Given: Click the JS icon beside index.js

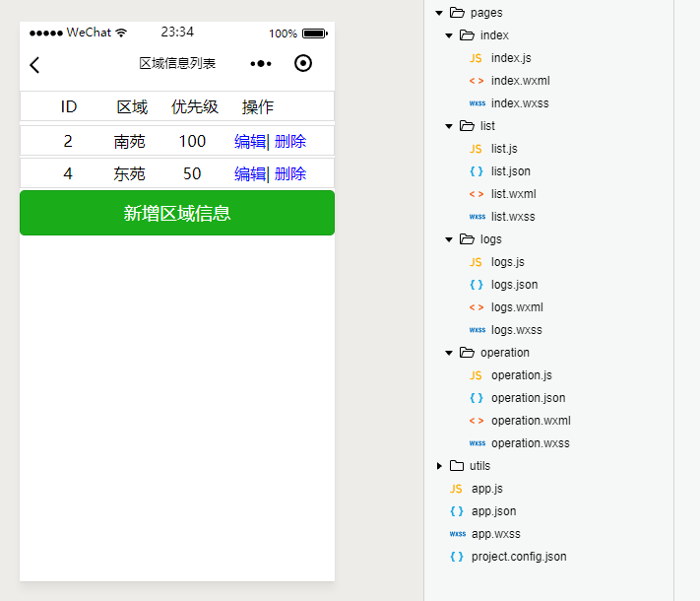Looking at the screenshot, I should tap(476, 58).
